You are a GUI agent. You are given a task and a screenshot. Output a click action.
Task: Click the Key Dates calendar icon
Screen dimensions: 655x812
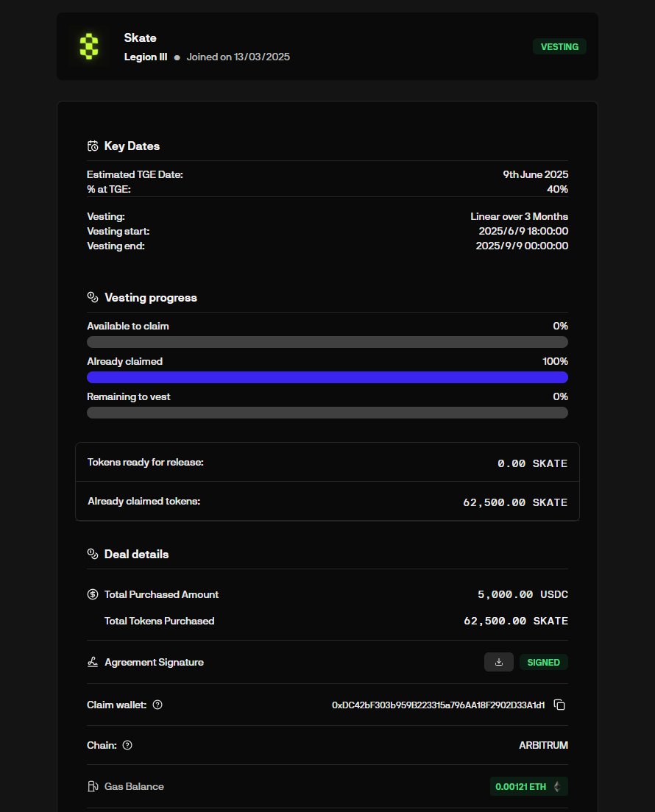[93, 146]
